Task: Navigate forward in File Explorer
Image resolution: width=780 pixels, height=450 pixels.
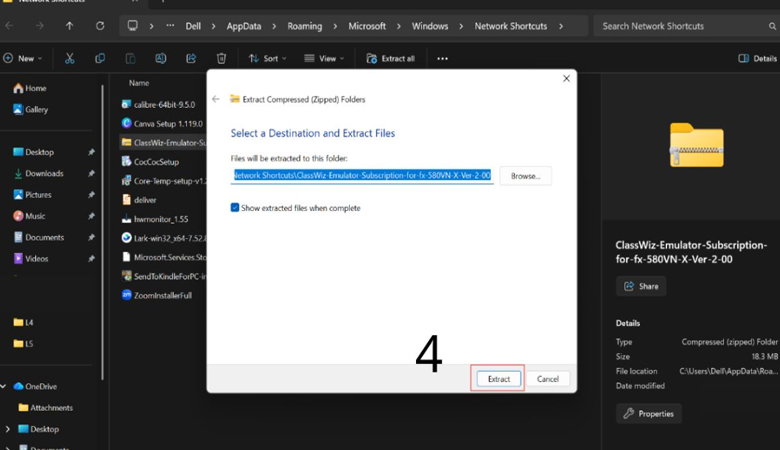Action: tap(39, 26)
